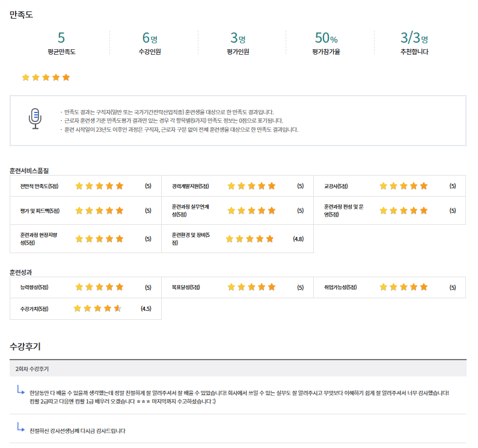
Task: Click the 4.8 score for 훈련환경 및 장비
Action: pos(298,239)
